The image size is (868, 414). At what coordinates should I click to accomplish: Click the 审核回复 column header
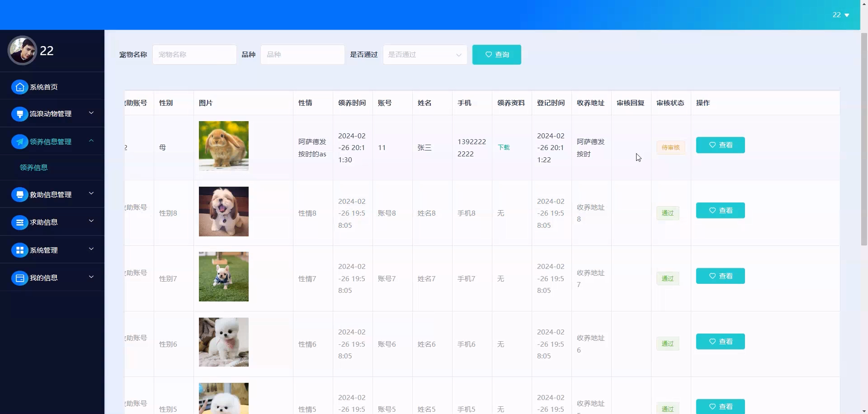630,103
